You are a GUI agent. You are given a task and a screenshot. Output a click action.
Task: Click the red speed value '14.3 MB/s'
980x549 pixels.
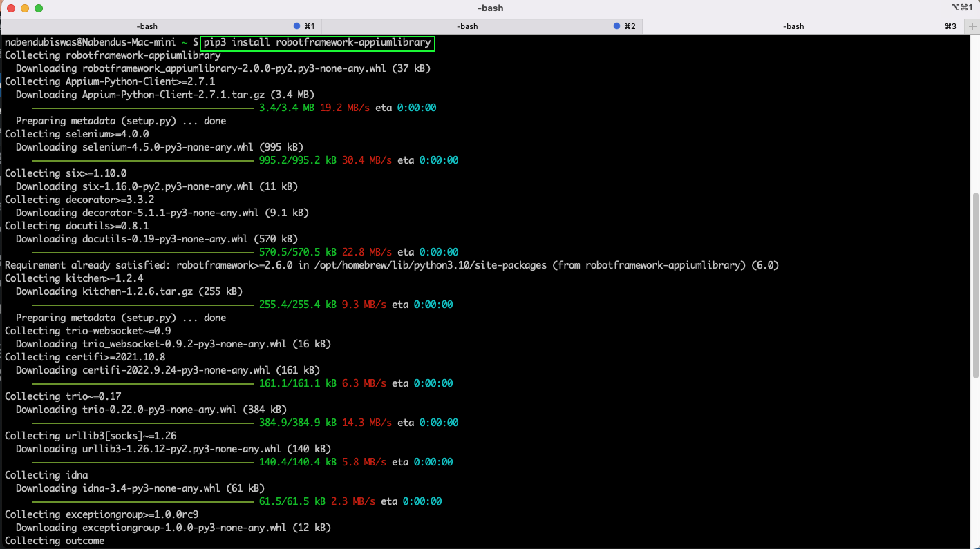pos(367,423)
